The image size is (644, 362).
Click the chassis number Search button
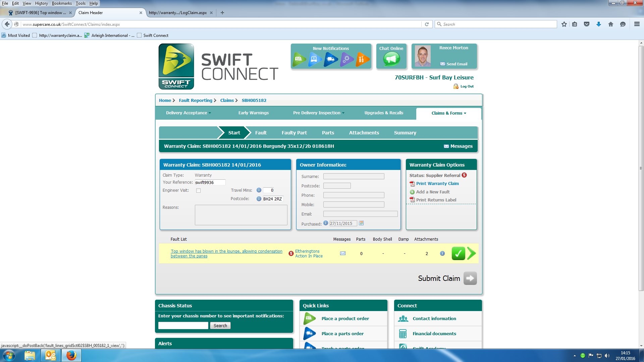(220, 325)
